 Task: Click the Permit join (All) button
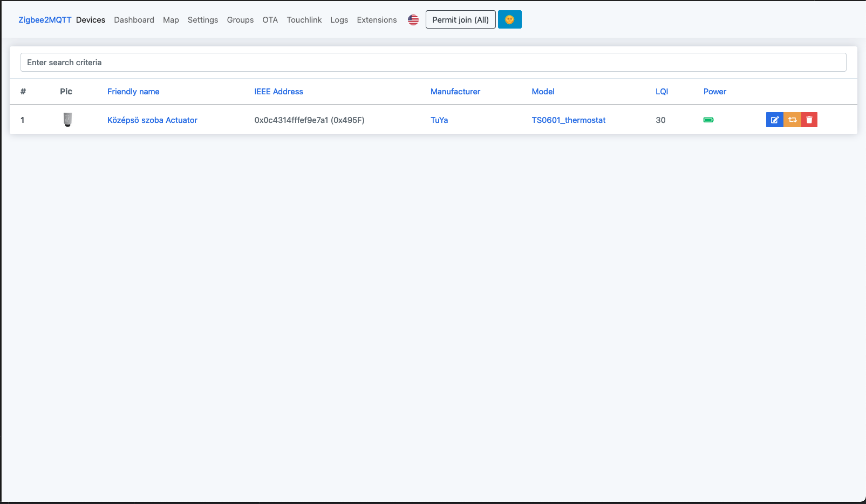(460, 19)
